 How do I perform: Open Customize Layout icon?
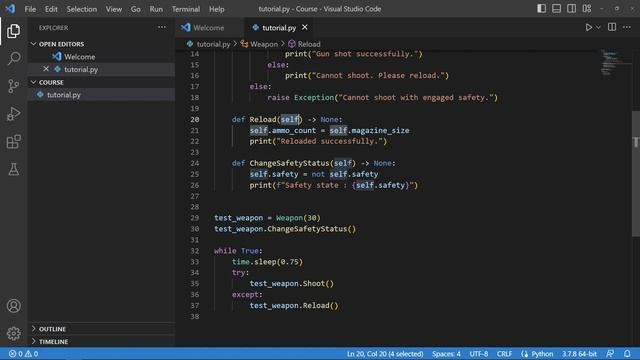(x=587, y=9)
